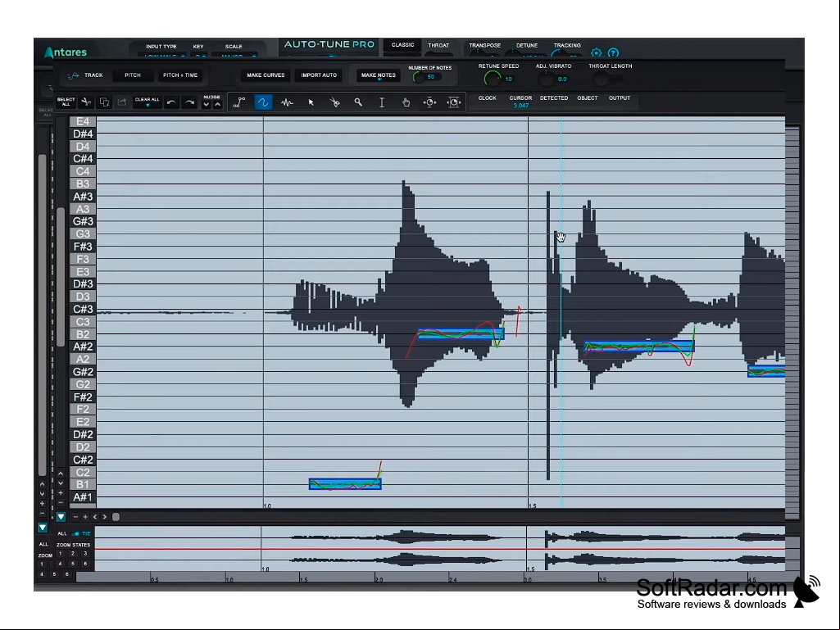
Task: Toggle the Throat modeling button
Action: (x=438, y=45)
